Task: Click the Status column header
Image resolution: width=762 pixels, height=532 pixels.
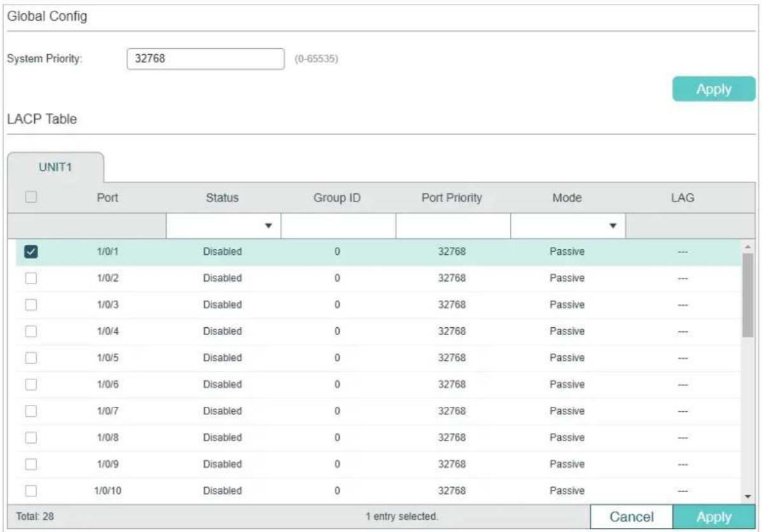Action: 222,198
